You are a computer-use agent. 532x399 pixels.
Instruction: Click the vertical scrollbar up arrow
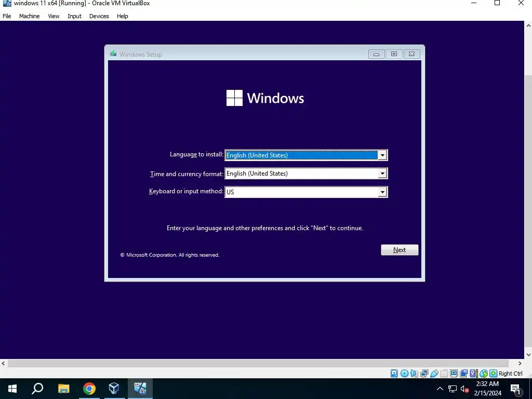click(x=528, y=25)
